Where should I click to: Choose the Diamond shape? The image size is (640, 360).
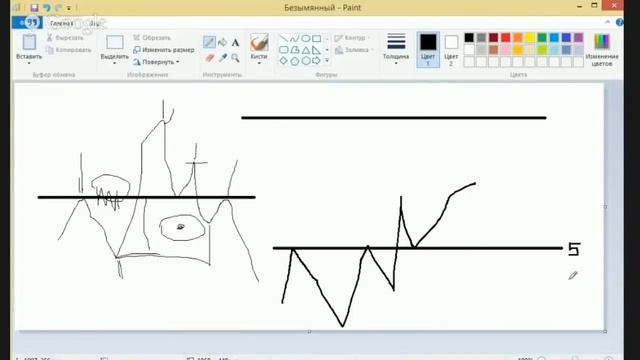click(x=284, y=61)
